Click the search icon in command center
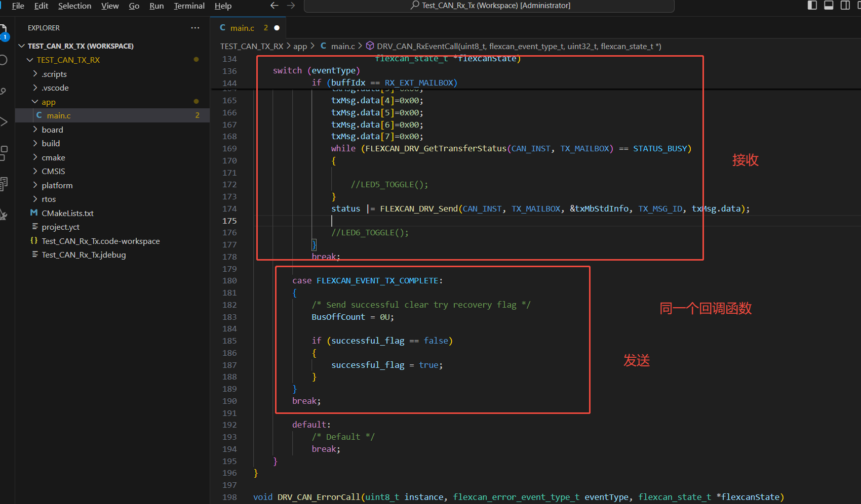Image resolution: width=861 pixels, height=504 pixels. (x=415, y=6)
